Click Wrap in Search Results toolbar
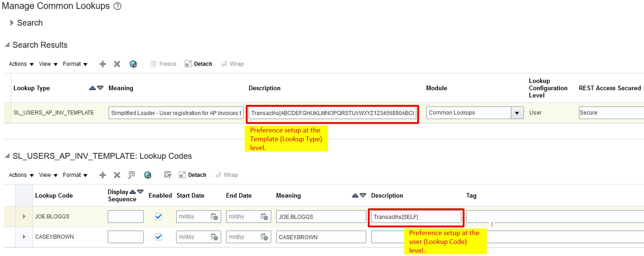The height and width of the screenshot is (256, 644). point(232,64)
